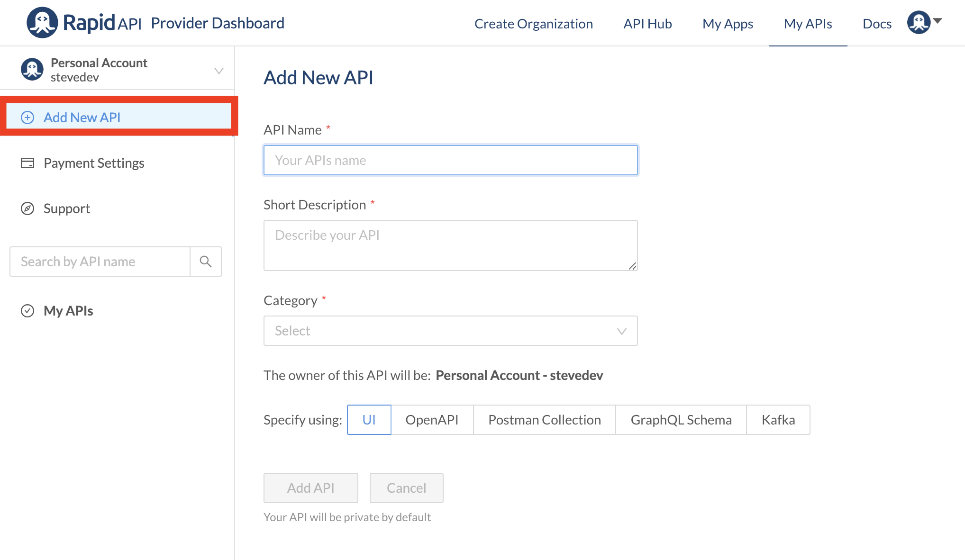The width and height of the screenshot is (965, 560).
Task: Click the Cancel button
Action: point(406,488)
